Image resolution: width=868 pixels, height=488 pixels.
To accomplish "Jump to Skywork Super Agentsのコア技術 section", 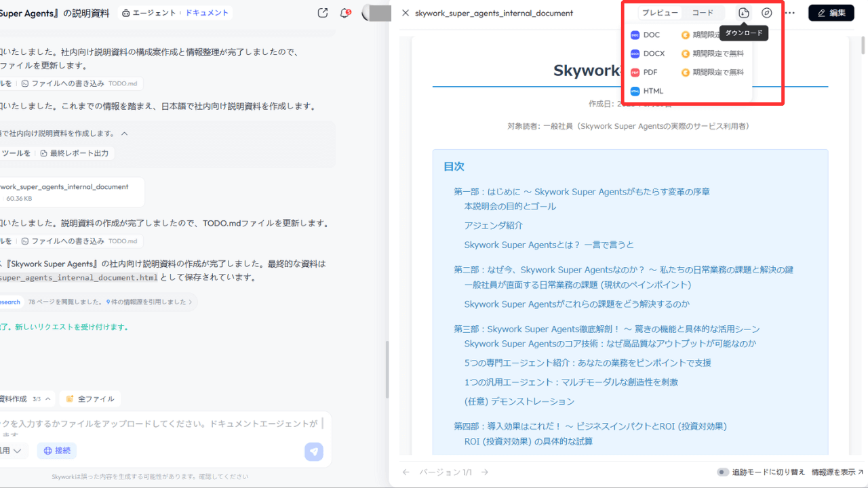I will click(x=610, y=344).
